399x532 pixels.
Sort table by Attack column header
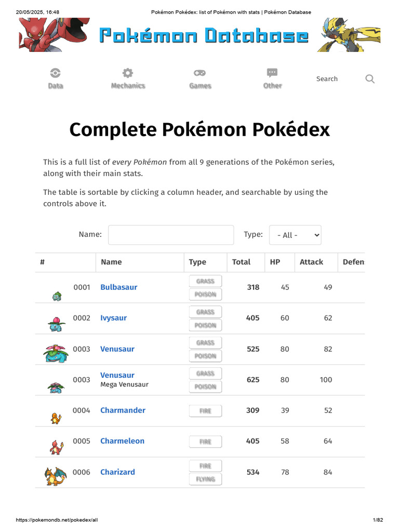[x=311, y=262]
